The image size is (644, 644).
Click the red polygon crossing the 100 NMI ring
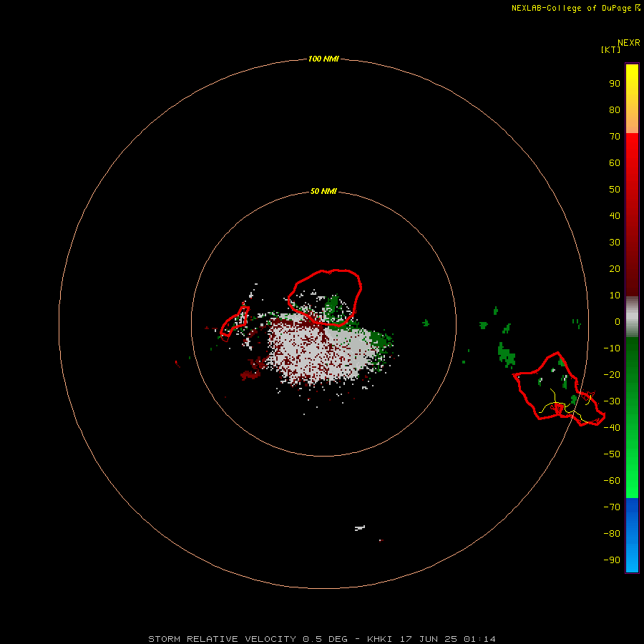[559, 389]
